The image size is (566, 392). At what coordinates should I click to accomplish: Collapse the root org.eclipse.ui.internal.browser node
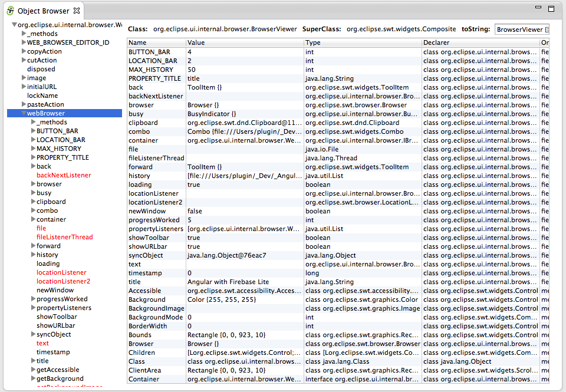point(14,25)
